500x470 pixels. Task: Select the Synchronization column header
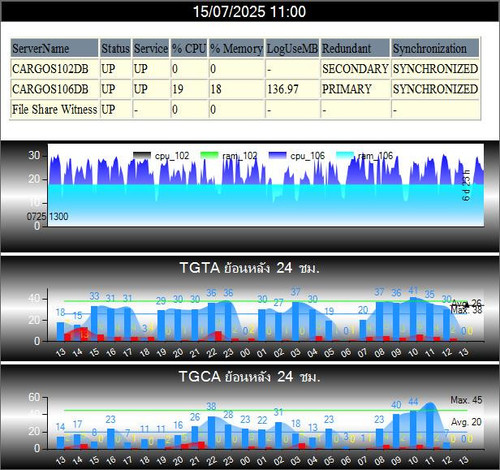pyautogui.click(x=435, y=48)
